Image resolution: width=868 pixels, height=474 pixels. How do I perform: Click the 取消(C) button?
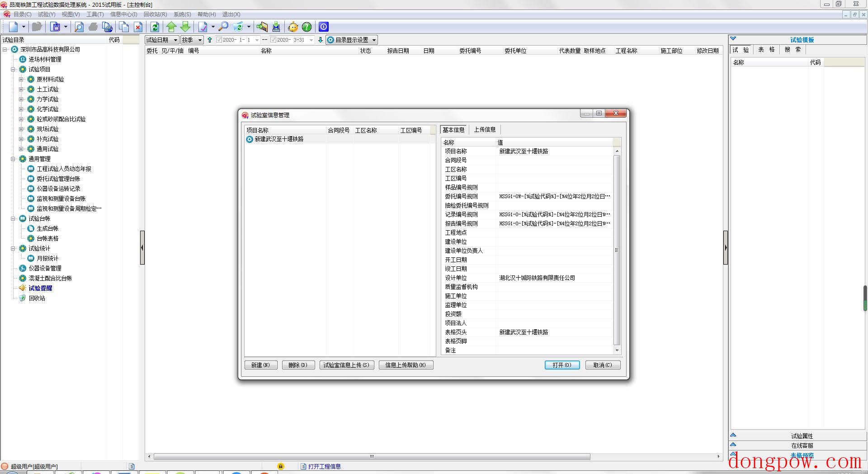[603, 365]
